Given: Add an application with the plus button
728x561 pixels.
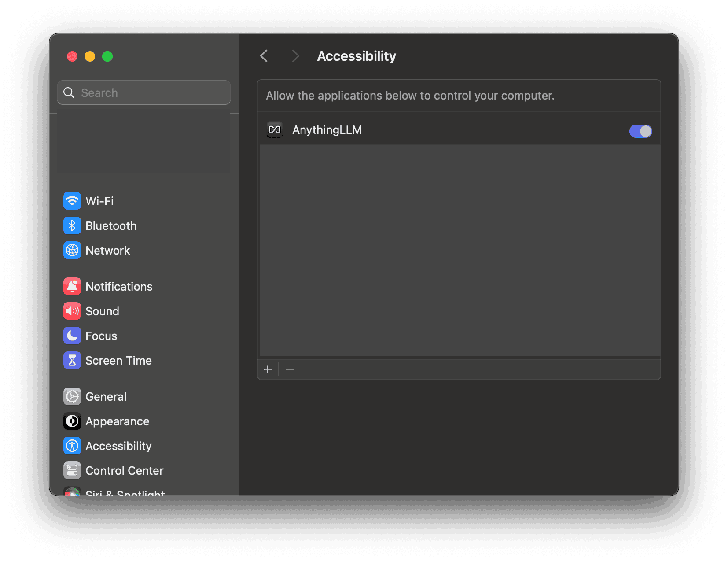Looking at the screenshot, I should pos(268,369).
